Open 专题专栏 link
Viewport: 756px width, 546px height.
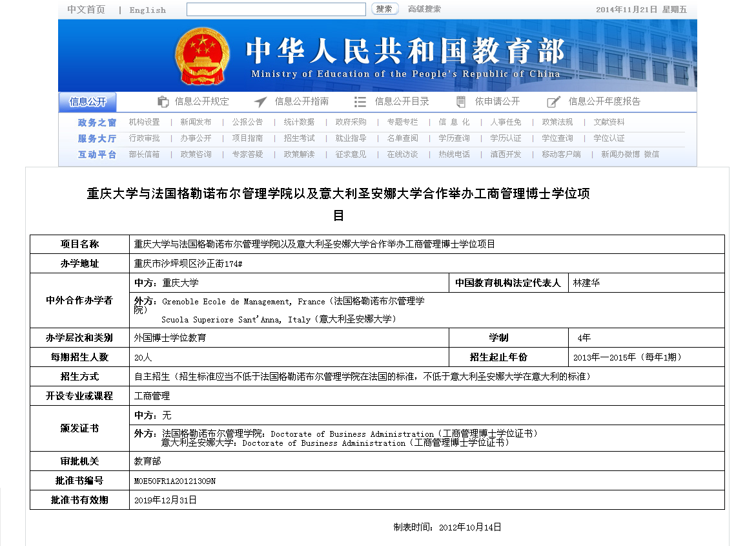click(x=403, y=122)
